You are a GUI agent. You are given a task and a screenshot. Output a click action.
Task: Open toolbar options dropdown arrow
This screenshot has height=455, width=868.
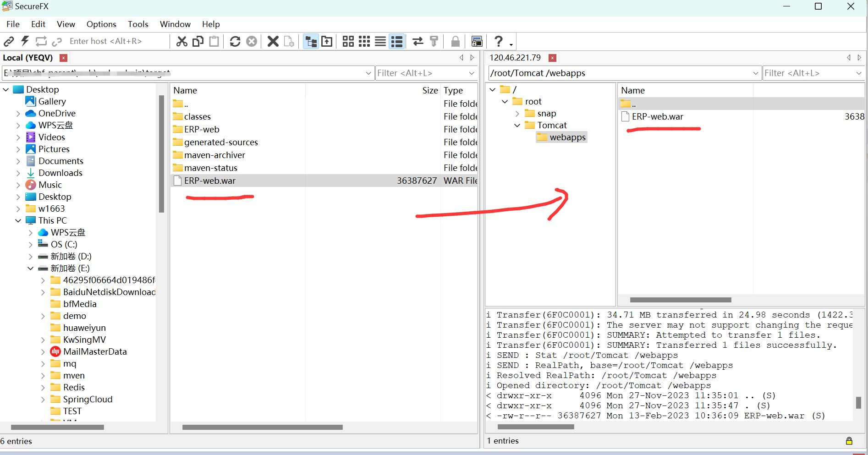pos(511,44)
